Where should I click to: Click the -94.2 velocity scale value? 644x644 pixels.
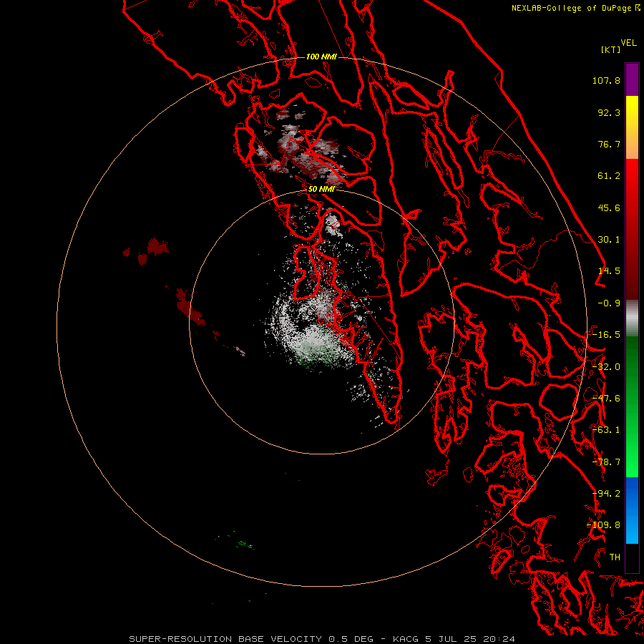pyautogui.click(x=606, y=494)
